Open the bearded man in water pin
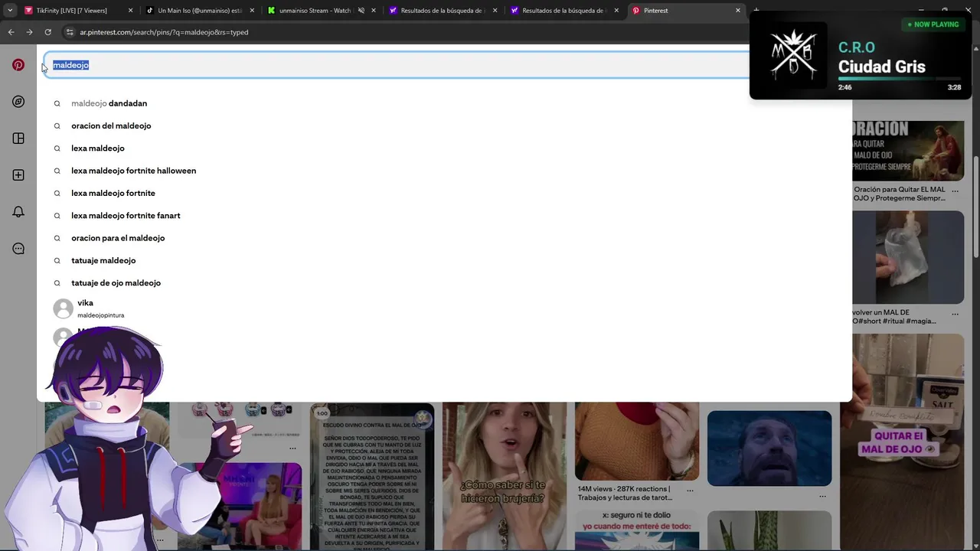 (x=769, y=448)
